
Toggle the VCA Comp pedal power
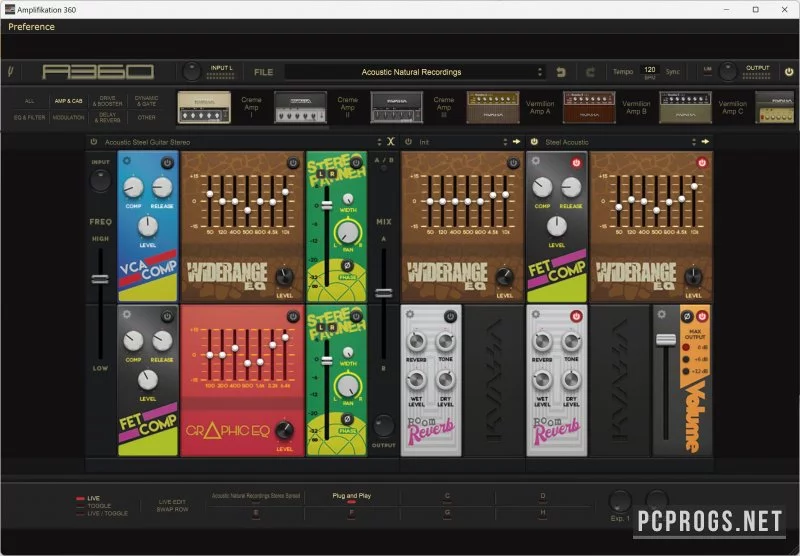coord(167,163)
